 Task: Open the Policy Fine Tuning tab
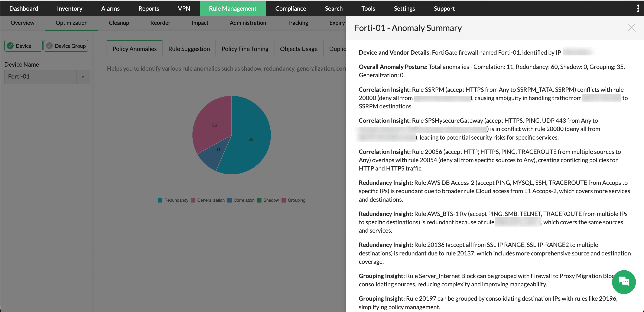point(245,49)
